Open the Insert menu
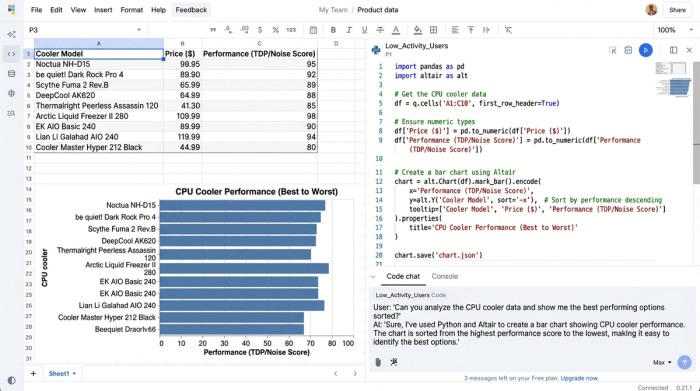This screenshot has width=700, height=391. 103,10
